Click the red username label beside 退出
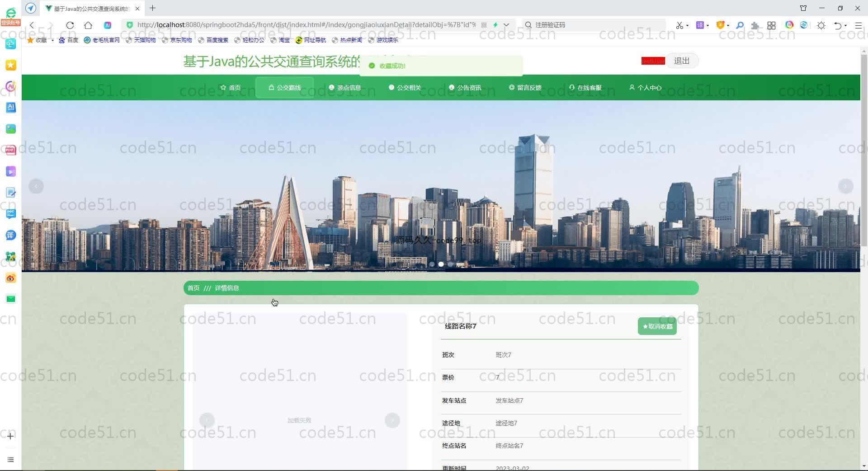The image size is (868, 471). [653, 61]
